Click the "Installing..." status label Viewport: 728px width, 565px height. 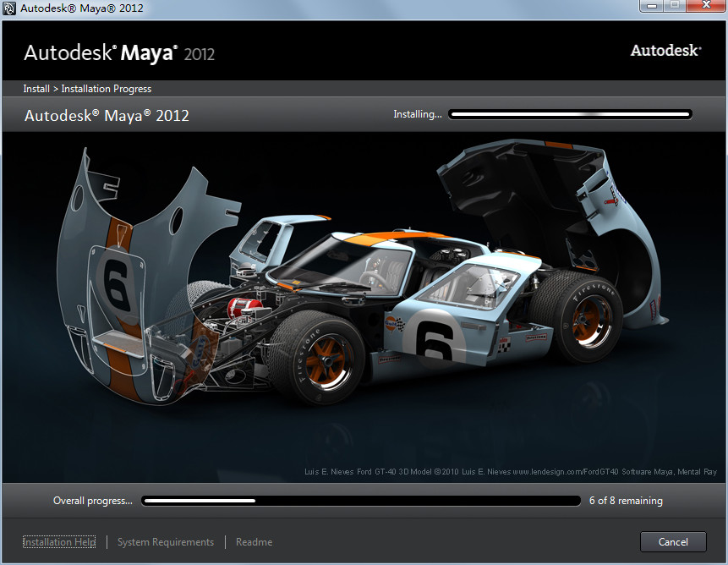[418, 114]
